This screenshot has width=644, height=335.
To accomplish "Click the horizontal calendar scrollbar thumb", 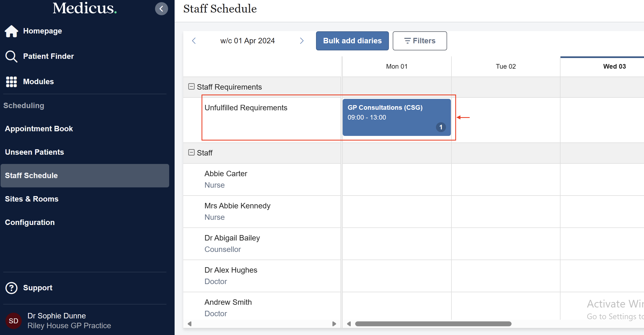I will coord(433,324).
